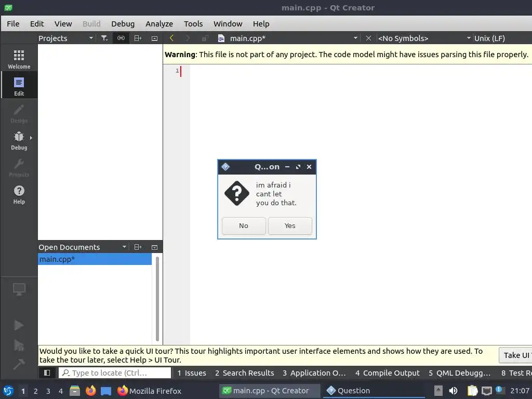The height and width of the screenshot is (399, 532).
Task: Switch to workspace 2
Action: click(x=36, y=391)
